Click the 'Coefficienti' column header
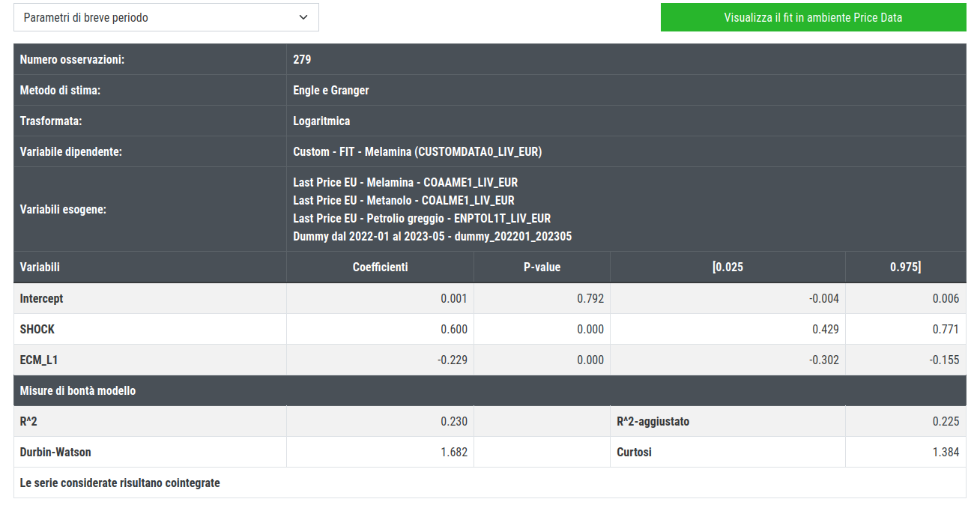The width and height of the screenshot is (980, 508). click(x=381, y=267)
